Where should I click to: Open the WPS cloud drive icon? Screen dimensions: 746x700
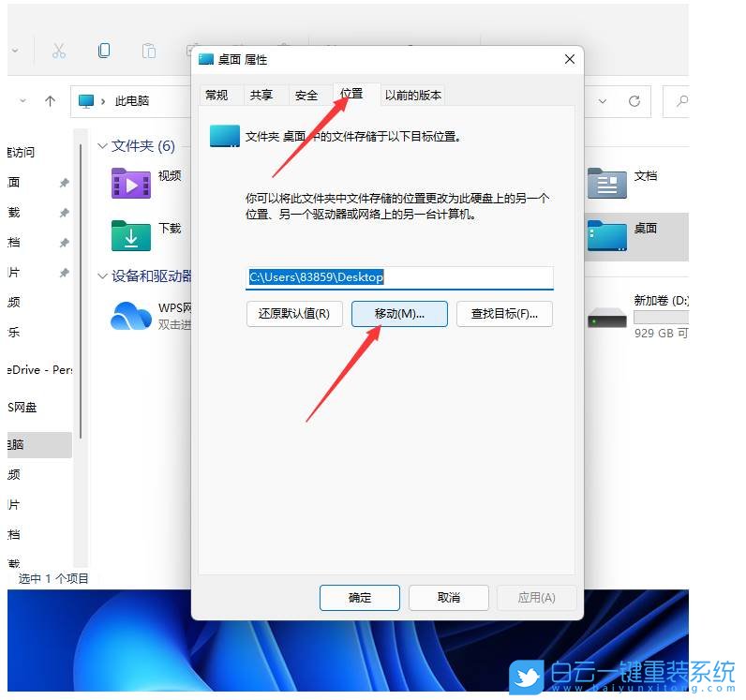[131, 316]
